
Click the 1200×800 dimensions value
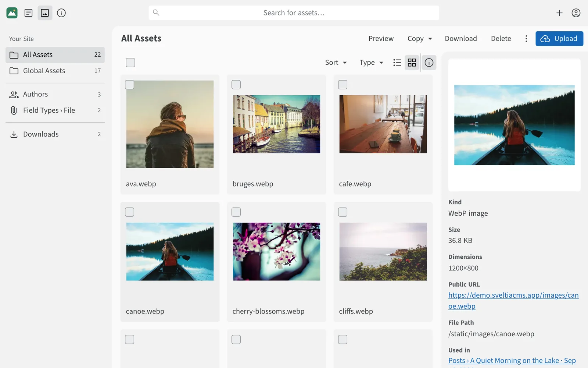[x=463, y=268]
